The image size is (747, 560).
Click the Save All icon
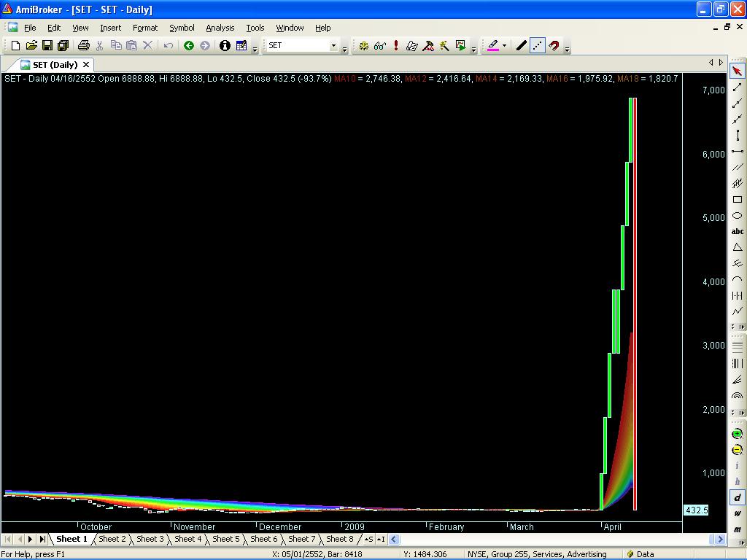click(x=63, y=46)
